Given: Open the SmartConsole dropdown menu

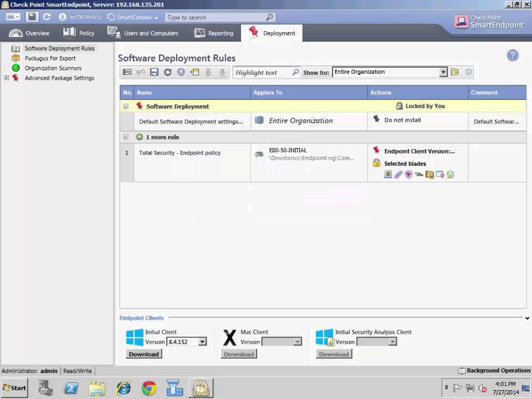Looking at the screenshot, I should tap(132, 17).
